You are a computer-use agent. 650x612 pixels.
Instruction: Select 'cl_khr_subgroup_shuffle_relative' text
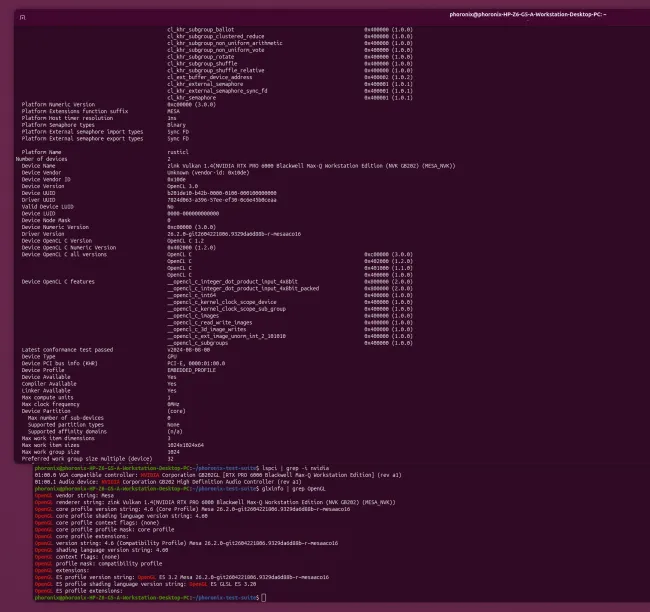[x=216, y=70]
